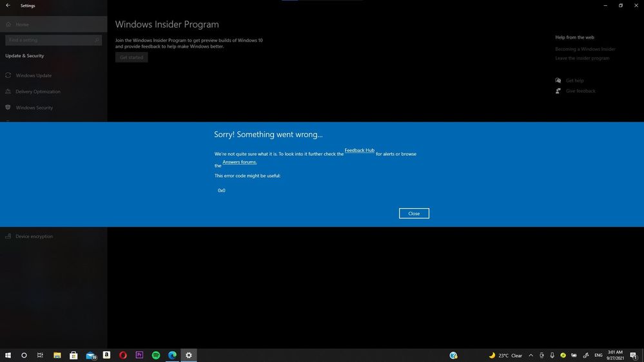Click the Get help chat icon
644x362 pixels.
[558, 81]
